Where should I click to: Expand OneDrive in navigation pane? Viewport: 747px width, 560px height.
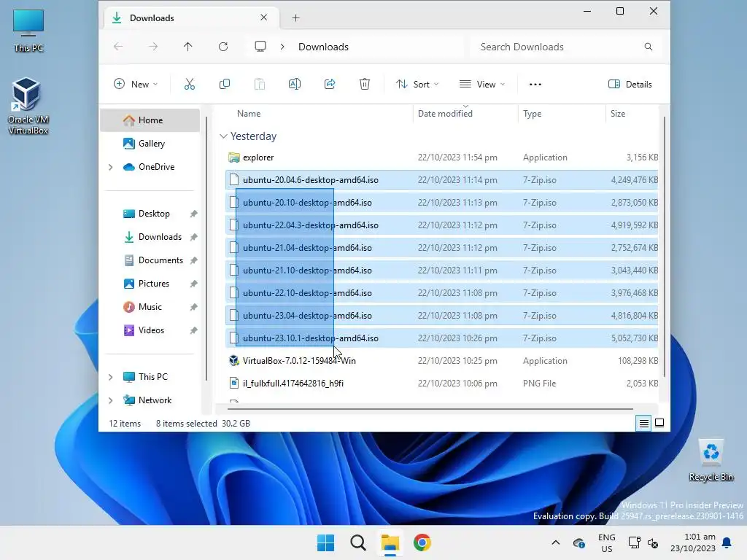[111, 167]
